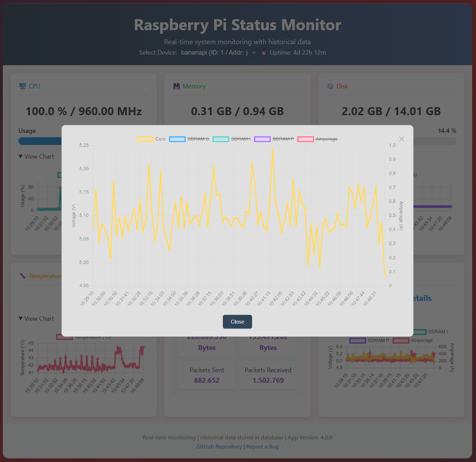Select the Packets Sent value 882.652
The height and width of the screenshot is (462, 476).
tap(207, 380)
